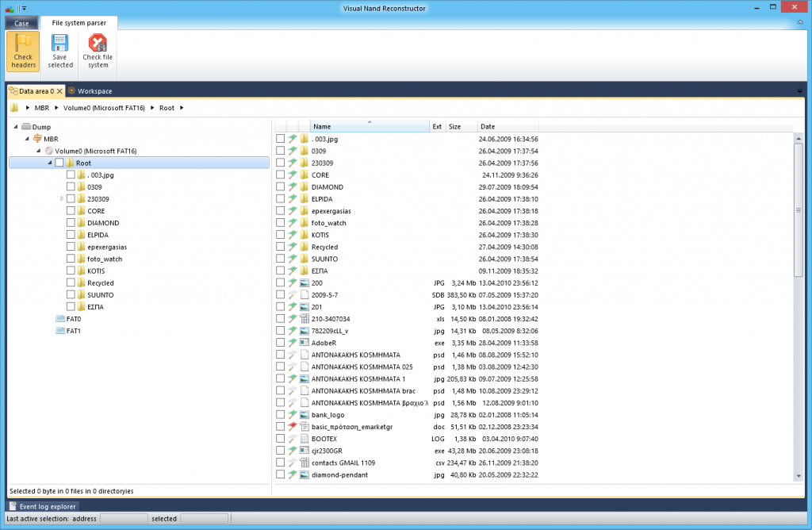
Task: Collapse the Dump tree node
Action: 16,126
